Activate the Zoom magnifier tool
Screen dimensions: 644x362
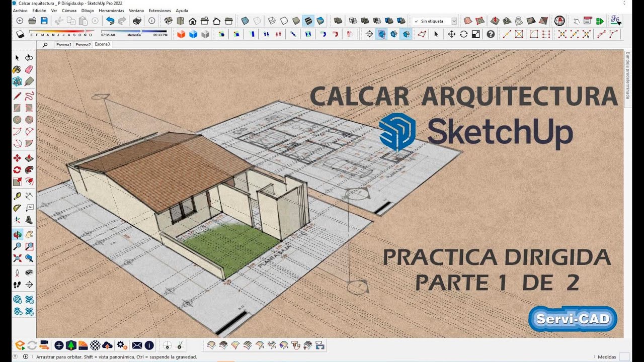tap(17, 246)
